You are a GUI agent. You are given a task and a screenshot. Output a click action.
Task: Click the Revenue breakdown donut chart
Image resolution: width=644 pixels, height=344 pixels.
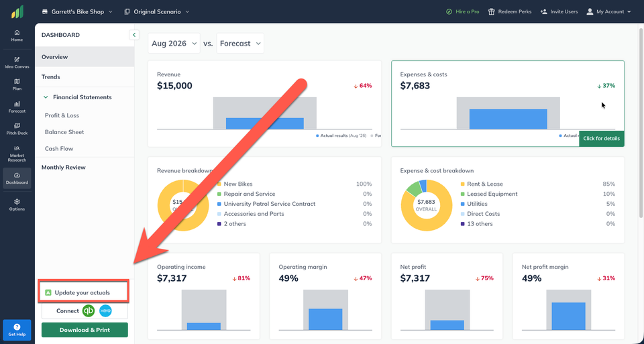click(x=182, y=205)
